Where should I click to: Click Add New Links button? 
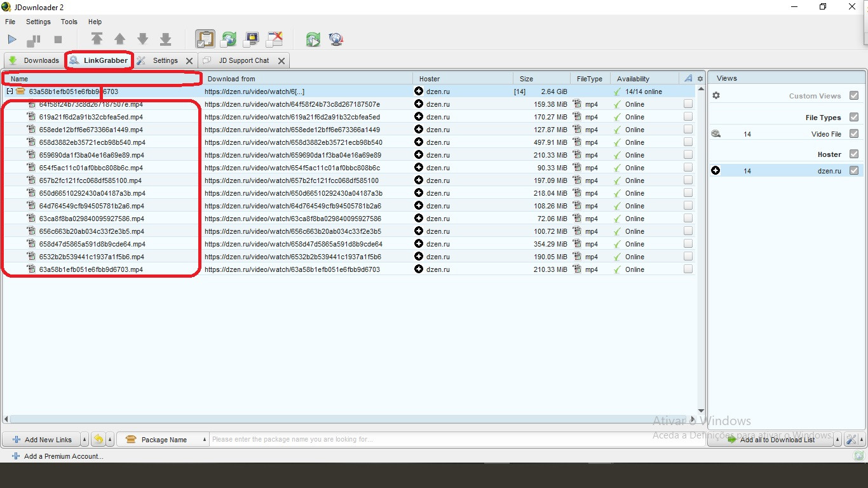pyautogui.click(x=41, y=440)
